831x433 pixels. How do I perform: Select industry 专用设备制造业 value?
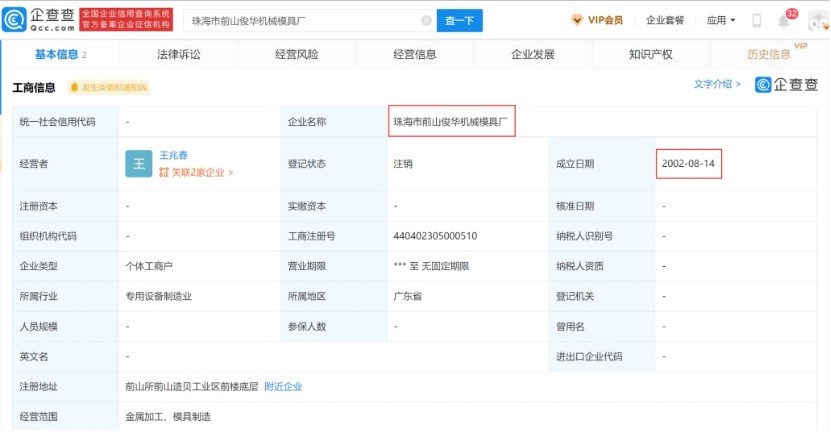click(x=158, y=296)
